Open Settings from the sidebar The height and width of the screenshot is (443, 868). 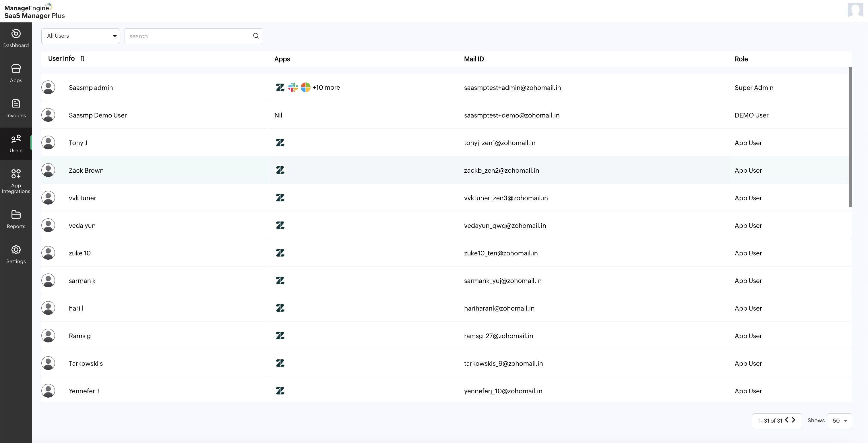pyautogui.click(x=16, y=253)
